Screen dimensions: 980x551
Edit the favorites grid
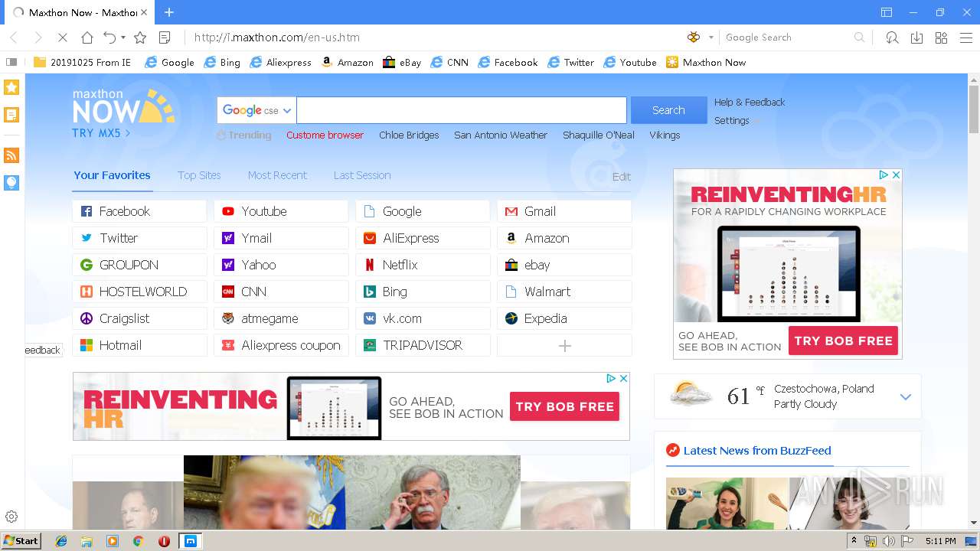[x=622, y=177]
